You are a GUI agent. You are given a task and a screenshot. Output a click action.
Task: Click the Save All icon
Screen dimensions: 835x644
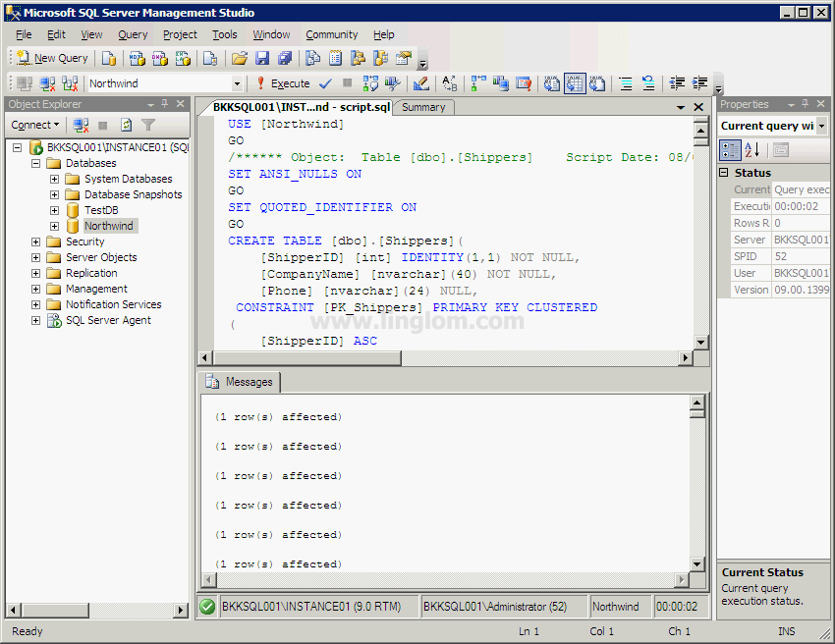click(x=285, y=58)
